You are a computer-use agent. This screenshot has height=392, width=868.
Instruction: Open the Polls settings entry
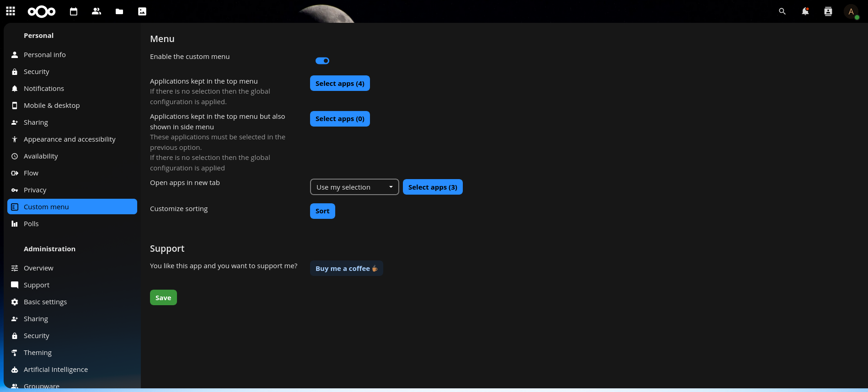[72, 224]
